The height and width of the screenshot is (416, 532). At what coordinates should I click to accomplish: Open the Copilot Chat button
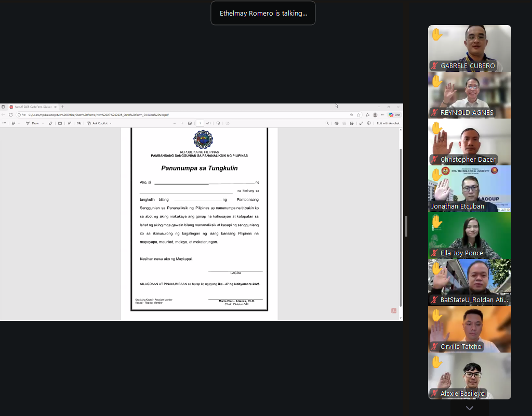[394, 115]
